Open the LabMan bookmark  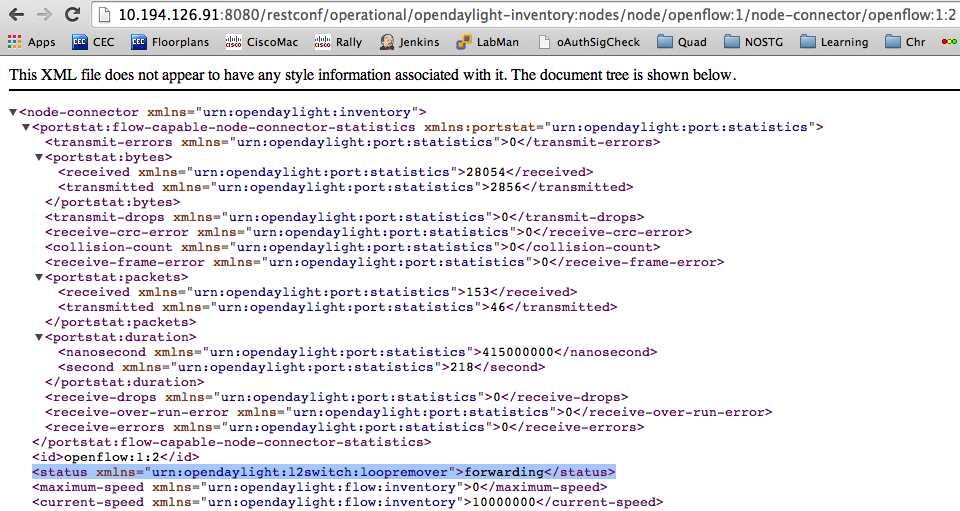click(x=487, y=42)
